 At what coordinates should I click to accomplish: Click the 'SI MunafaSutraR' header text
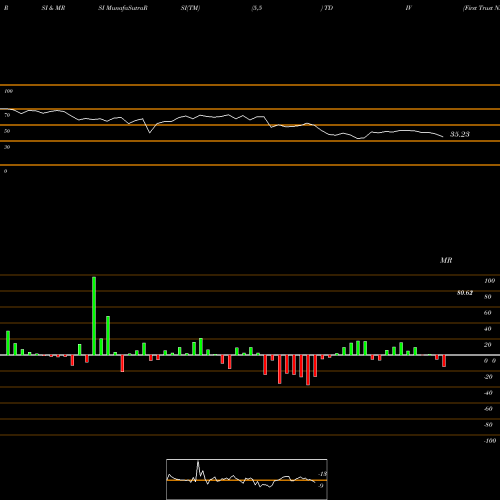coord(123,8)
